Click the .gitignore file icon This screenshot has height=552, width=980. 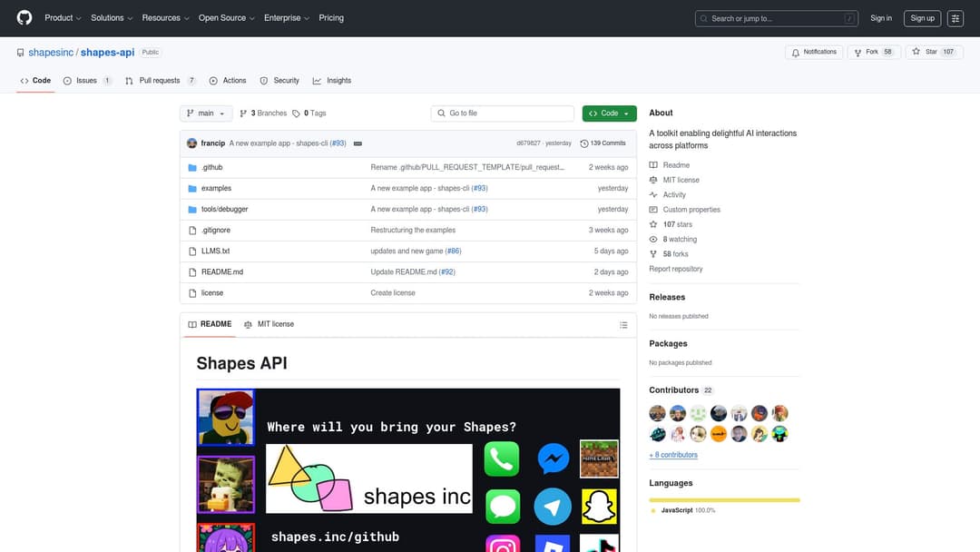click(x=192, y=230)
